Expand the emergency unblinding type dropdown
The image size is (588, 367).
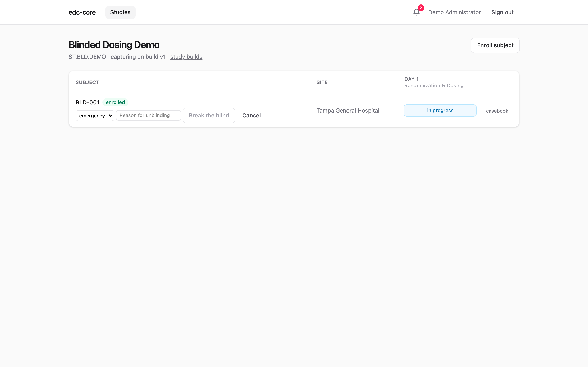(x=95, y=116)
